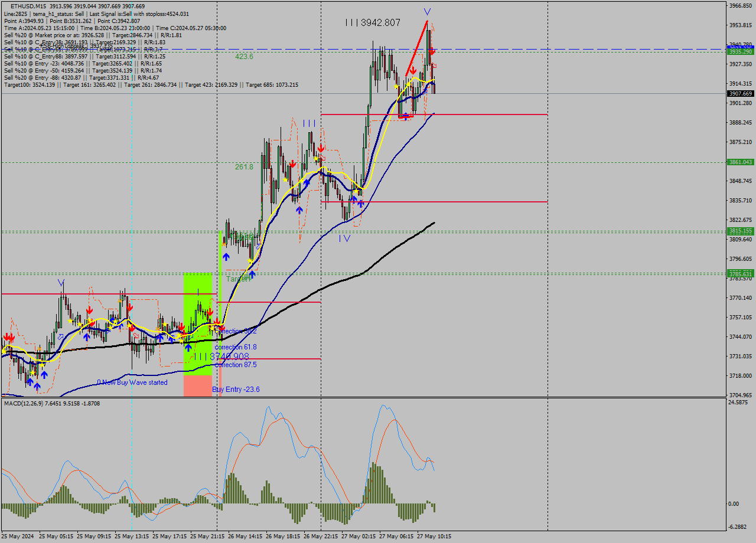
Task: Click the 24.5875 MACD scale value
Action: tap(738, 403)
